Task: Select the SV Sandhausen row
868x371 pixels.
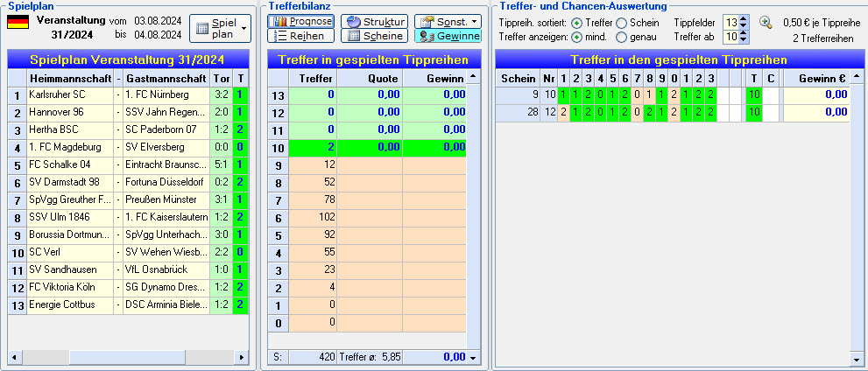Action: (129, 269)
